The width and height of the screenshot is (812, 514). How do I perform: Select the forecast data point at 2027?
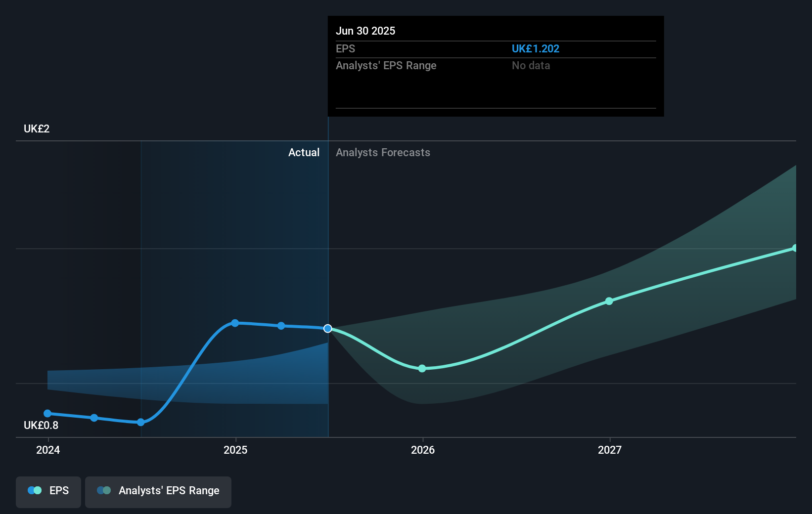click(x=609, y=301)
